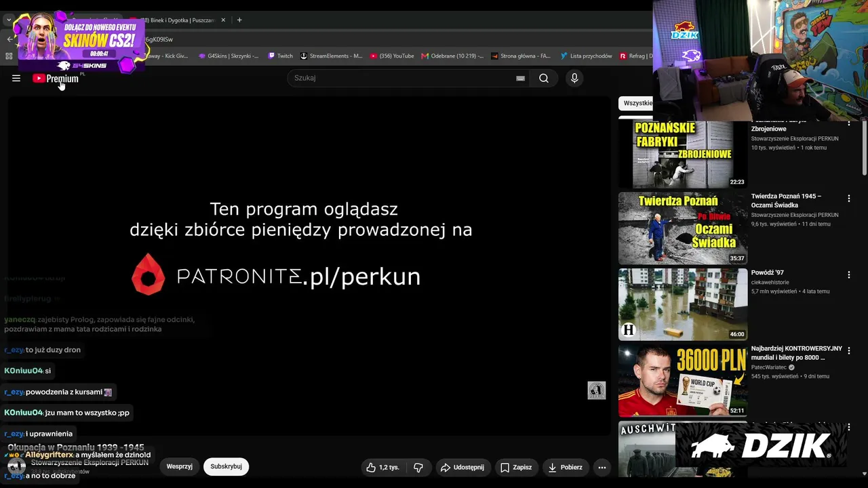Click the search magnifier button
This screenshot has width=868, height=488.
pyautogui.click(x=544, y=78)
